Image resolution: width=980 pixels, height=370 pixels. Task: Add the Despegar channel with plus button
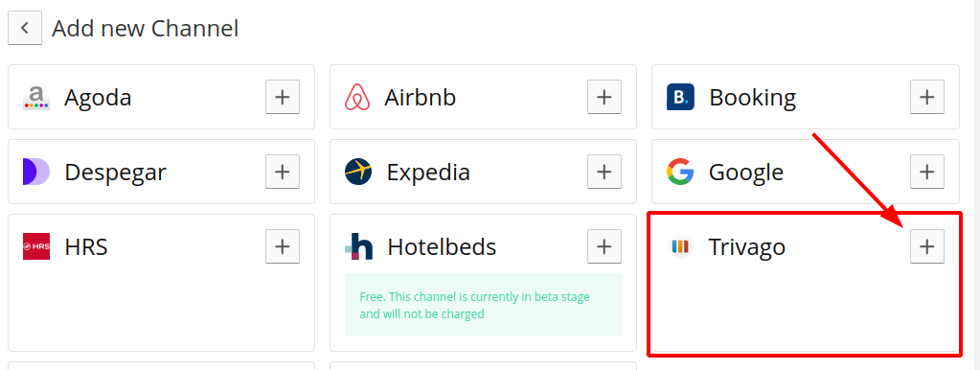tap(283, 172)
